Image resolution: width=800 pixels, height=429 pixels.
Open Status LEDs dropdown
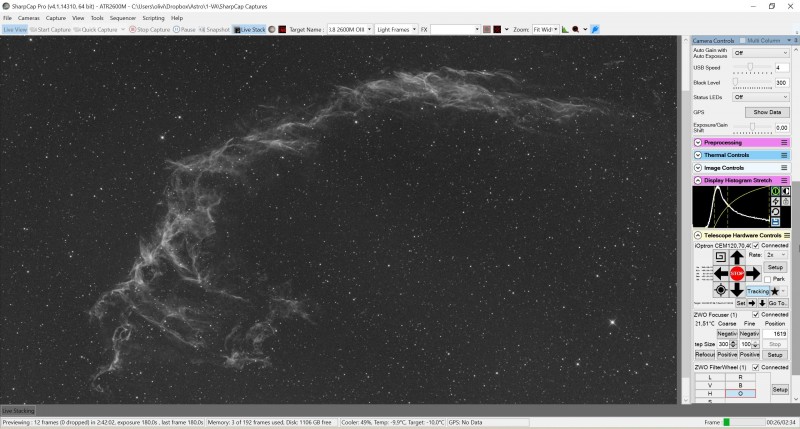click(x=761, y=97)
